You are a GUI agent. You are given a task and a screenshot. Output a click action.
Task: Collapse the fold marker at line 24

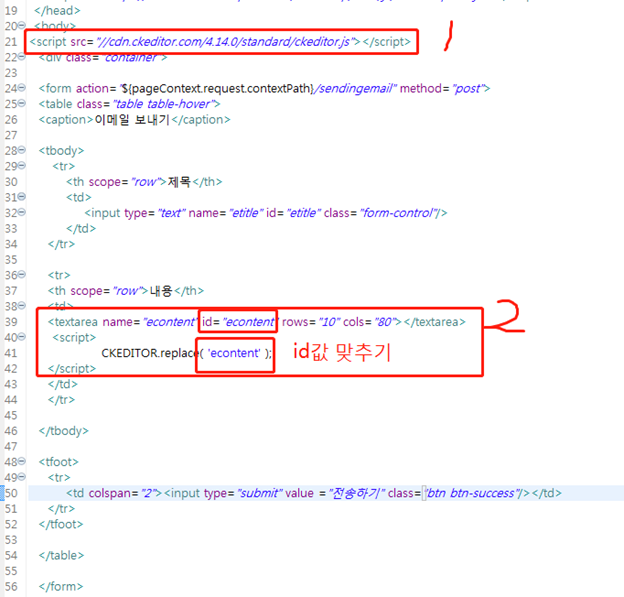(x=22, y=88)
